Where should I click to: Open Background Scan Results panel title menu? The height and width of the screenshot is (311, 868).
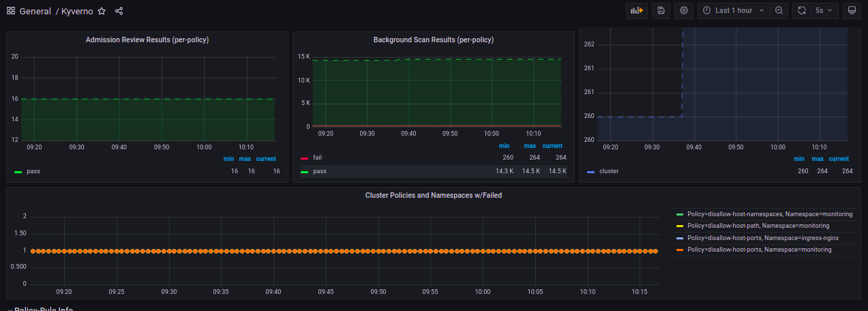[x=434, y=40]
